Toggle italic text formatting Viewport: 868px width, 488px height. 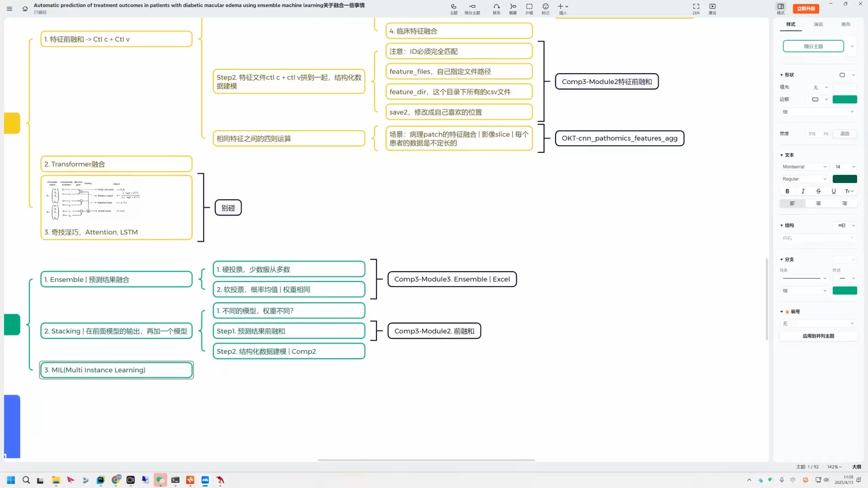803,191
